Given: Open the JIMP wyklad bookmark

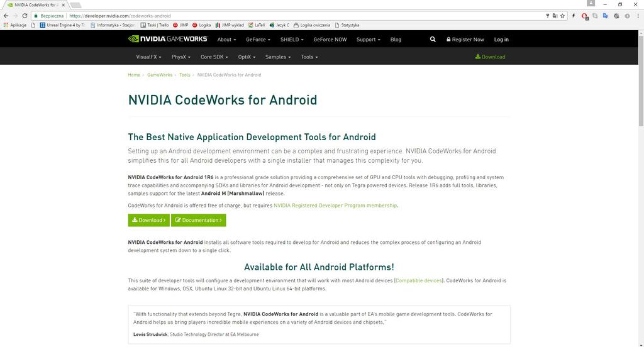Looking at the screenshot, I should (x=230, y=25).
